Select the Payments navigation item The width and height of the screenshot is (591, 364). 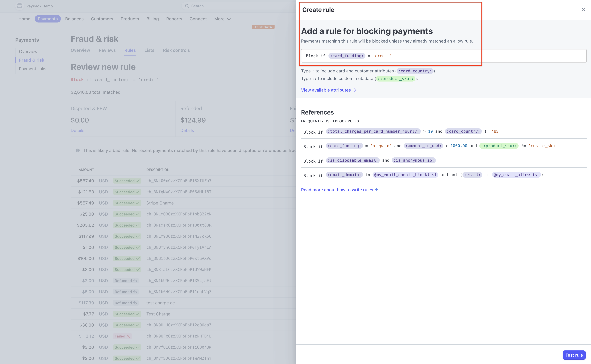pos(48,19)
